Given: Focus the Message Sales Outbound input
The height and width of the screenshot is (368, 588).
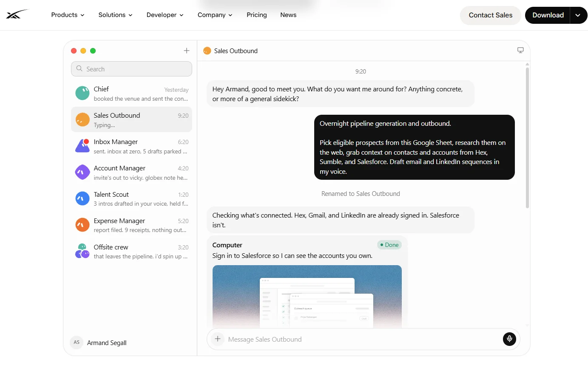Looking at the screenshot, I should (363, 339).
